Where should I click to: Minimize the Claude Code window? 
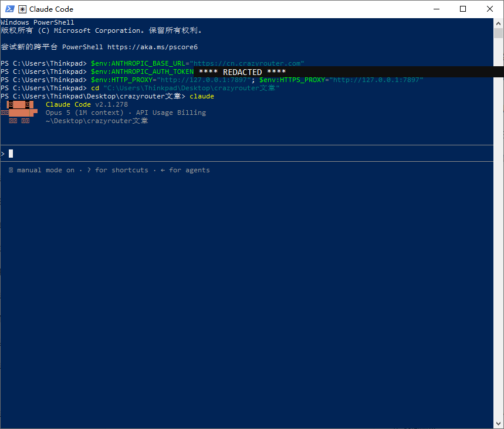point(437,9)
